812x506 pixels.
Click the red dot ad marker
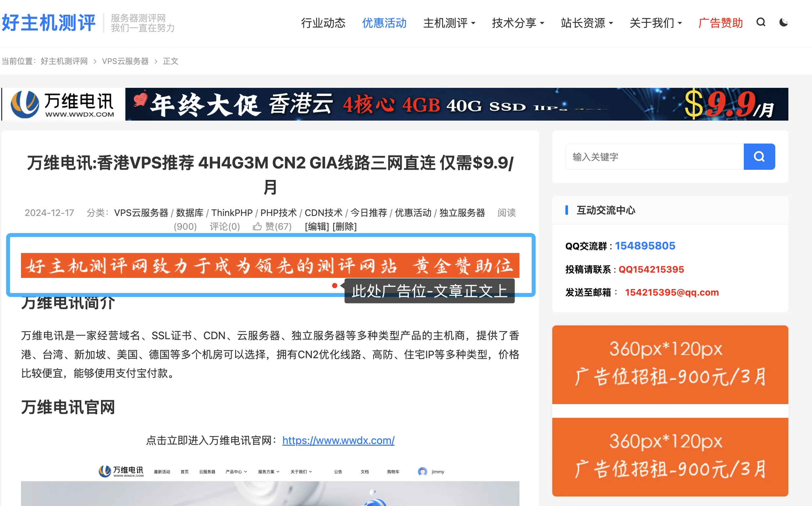click(x=335, y=285)
